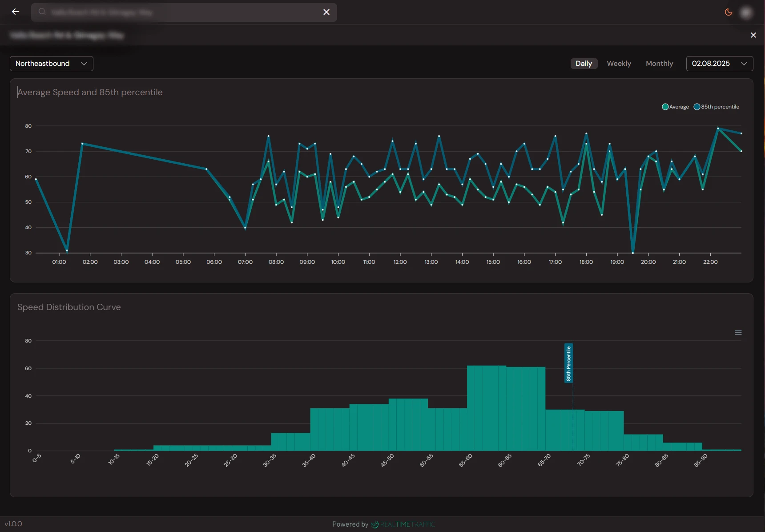Clear the search field with X icon
Image resolution: width=765 pixels, height=532 pixels.
(x=326, y=12)
